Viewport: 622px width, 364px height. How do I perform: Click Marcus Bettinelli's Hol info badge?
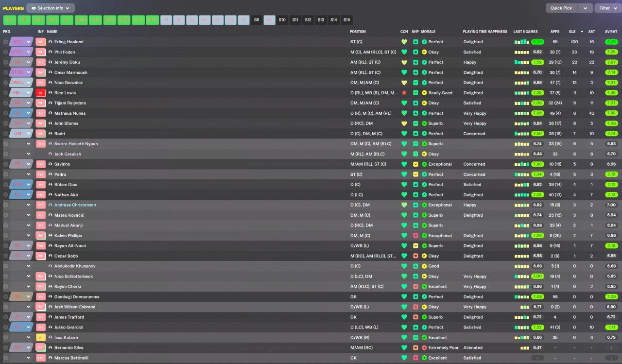(x=41, y=358)
